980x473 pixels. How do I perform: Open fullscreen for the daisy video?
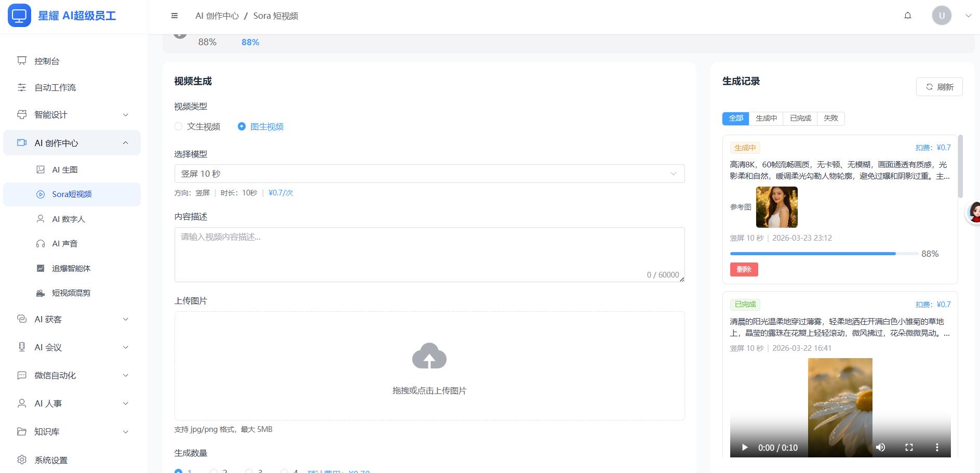(909, 448)
